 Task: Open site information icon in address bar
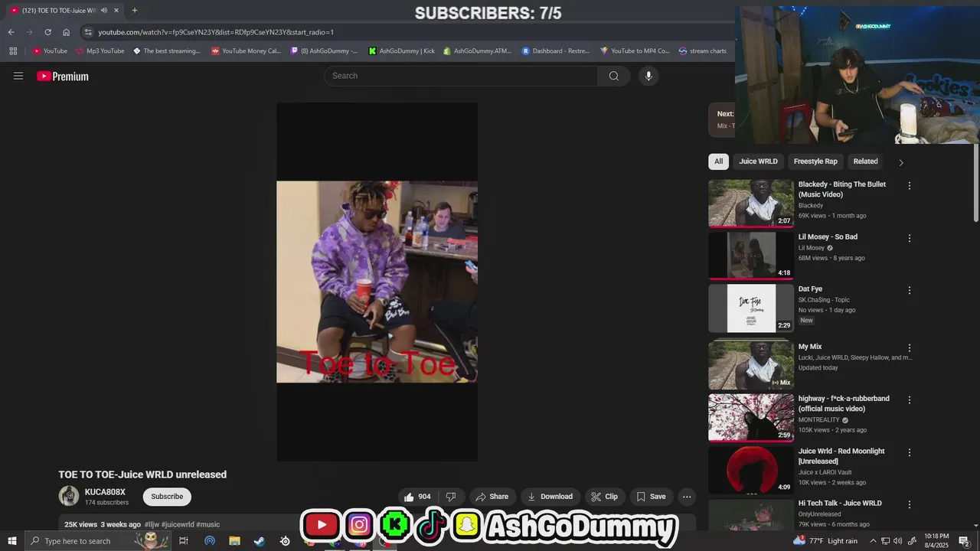[88, 32]
